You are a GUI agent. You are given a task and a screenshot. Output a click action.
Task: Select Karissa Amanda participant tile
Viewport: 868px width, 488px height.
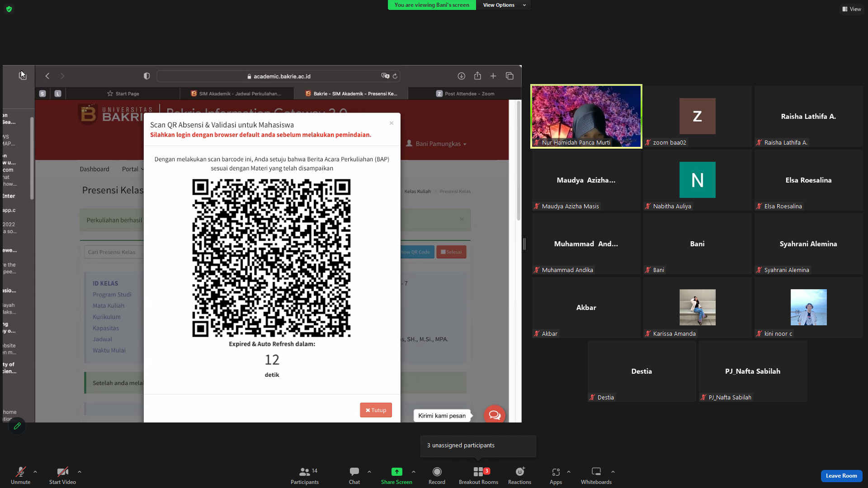698,307
